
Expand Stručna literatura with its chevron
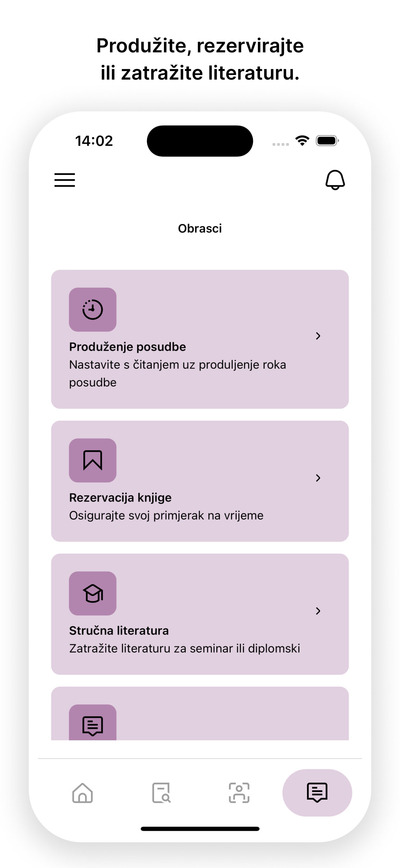[318, 611]
